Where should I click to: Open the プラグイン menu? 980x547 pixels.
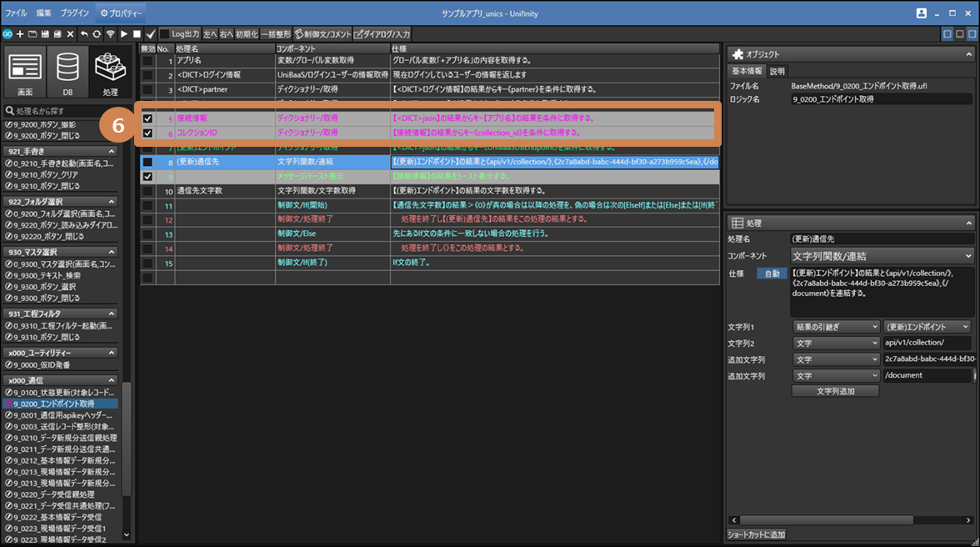tap(75, 13)
